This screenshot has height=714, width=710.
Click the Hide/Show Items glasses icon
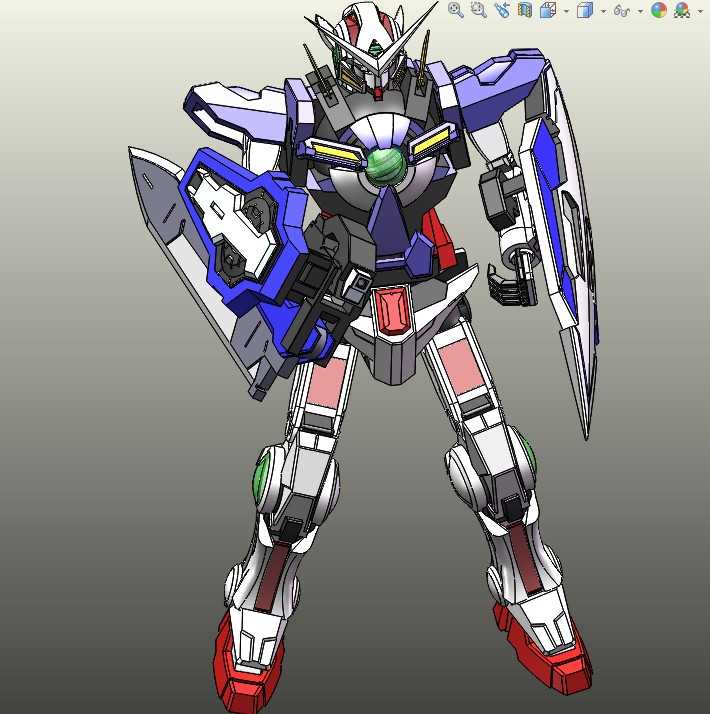pyautogui.click(x=622, y=10)
